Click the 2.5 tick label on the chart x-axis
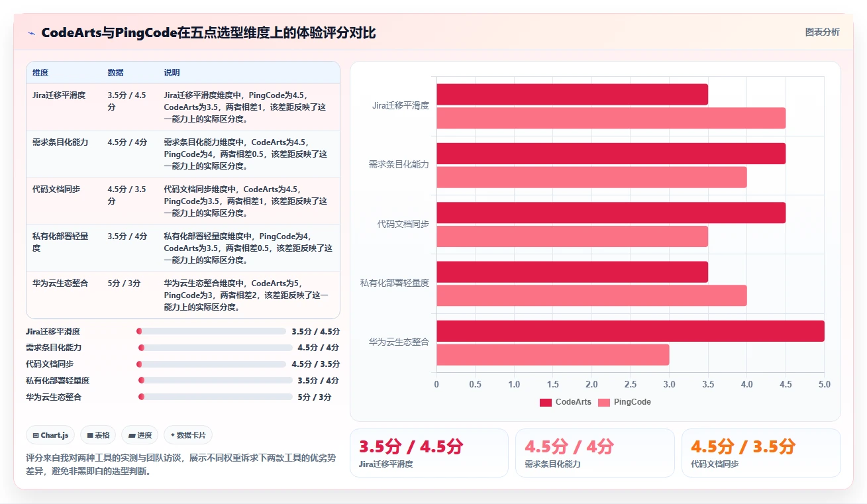The image size is (867, 504). pyautogui.click(x=631, y=385)
